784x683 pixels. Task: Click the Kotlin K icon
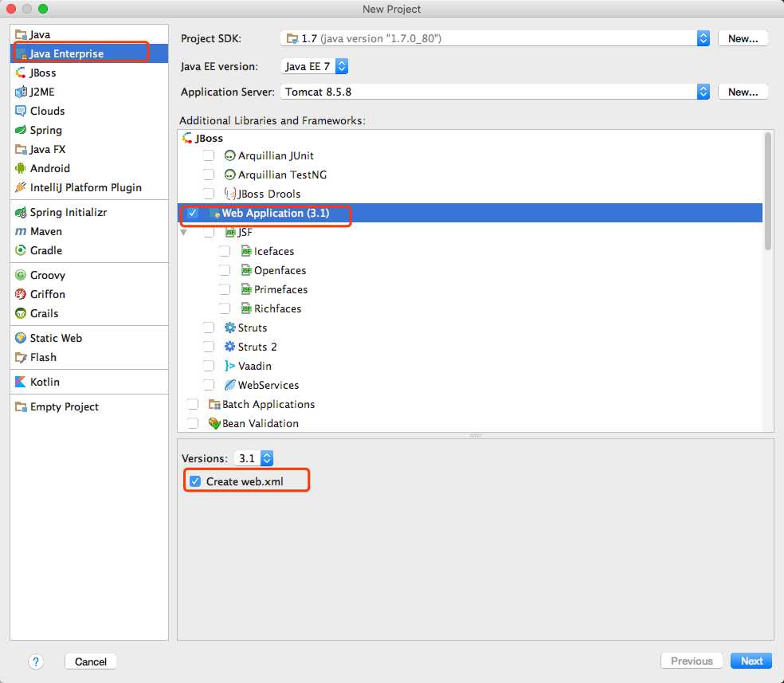(x=21, y=382)
